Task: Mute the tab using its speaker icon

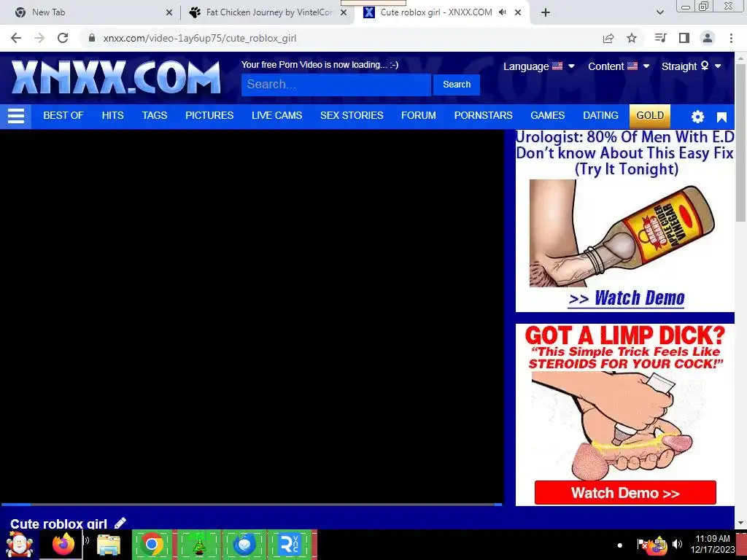Action: pos(502,12)
